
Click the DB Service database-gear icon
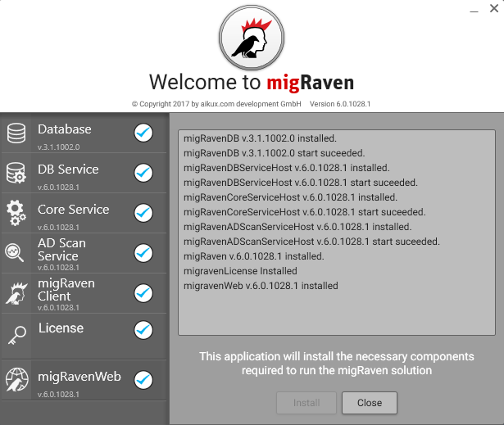click(16, 173)
